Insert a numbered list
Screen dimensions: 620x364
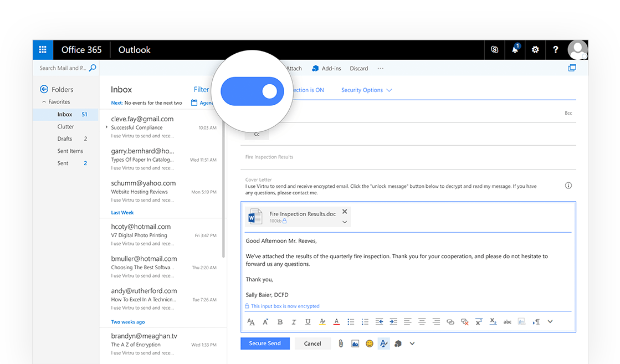(365, 322)
